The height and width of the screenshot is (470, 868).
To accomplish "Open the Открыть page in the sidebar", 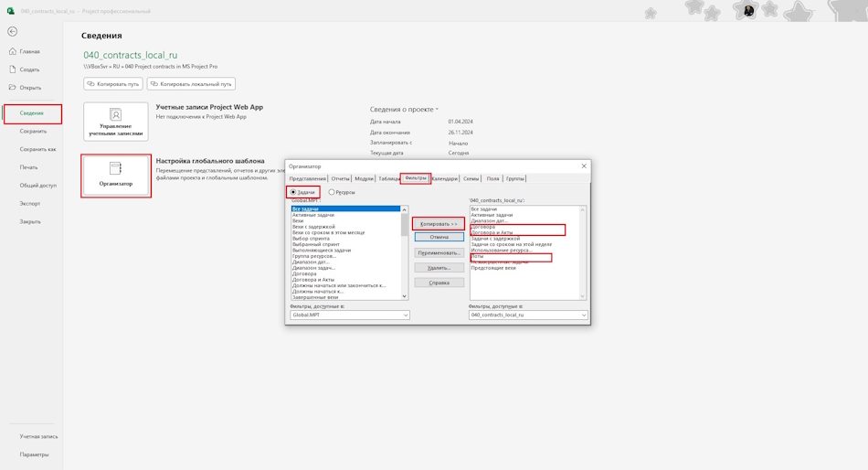I will (25, 87).
